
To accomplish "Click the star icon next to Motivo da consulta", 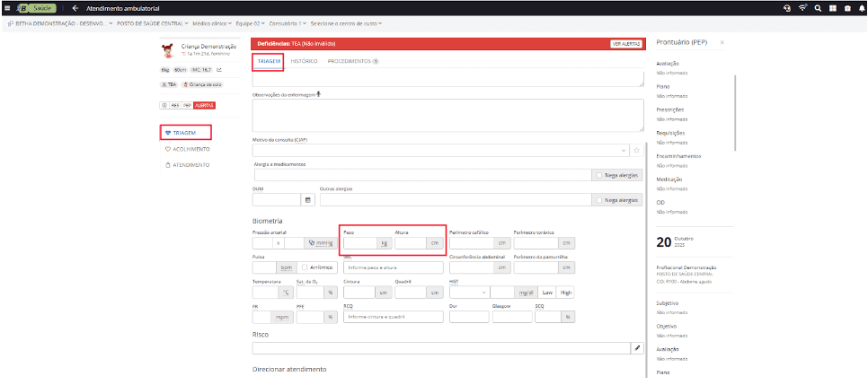I will point(636,150).
